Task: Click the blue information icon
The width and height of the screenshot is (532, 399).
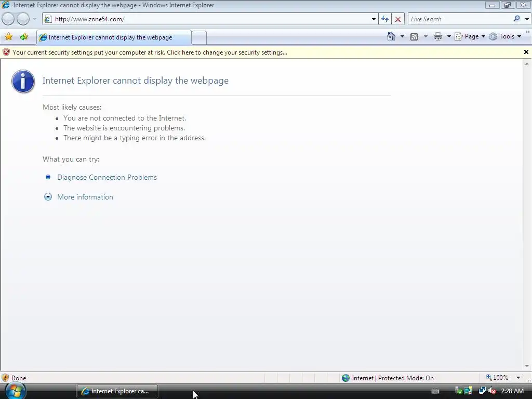Action: pyautogui.click(x=23, y=82)
